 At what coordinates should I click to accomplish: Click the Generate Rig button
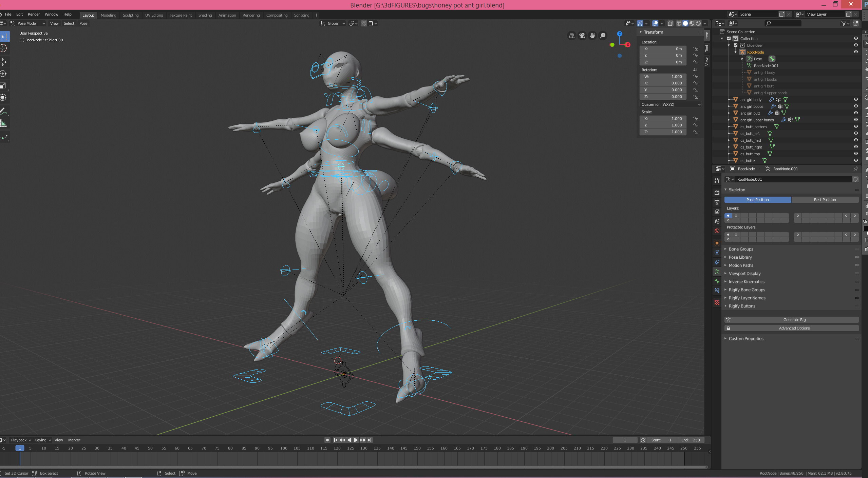pyautogui.click(x=794, y=320)
